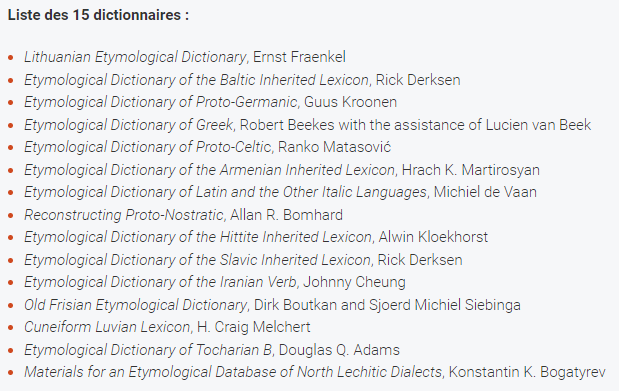Screen dimensions: 619x391
Task: Open Etymological Dictionary of Proto-Germanic entry
Action: coord(161,102)
